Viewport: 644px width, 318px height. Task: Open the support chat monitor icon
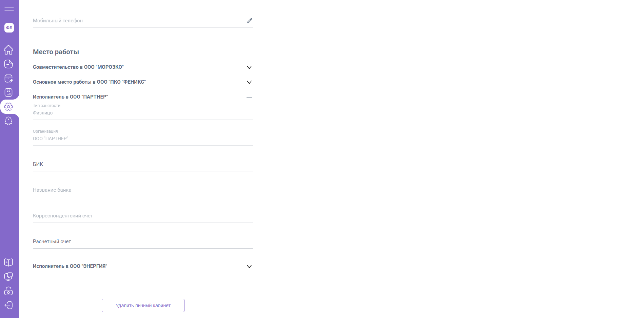click(8, 277)
